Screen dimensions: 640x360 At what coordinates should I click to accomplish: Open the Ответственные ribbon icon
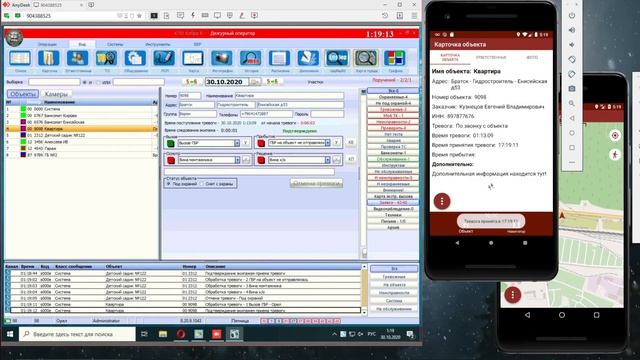pyautogui.click(x=78, y=58)
